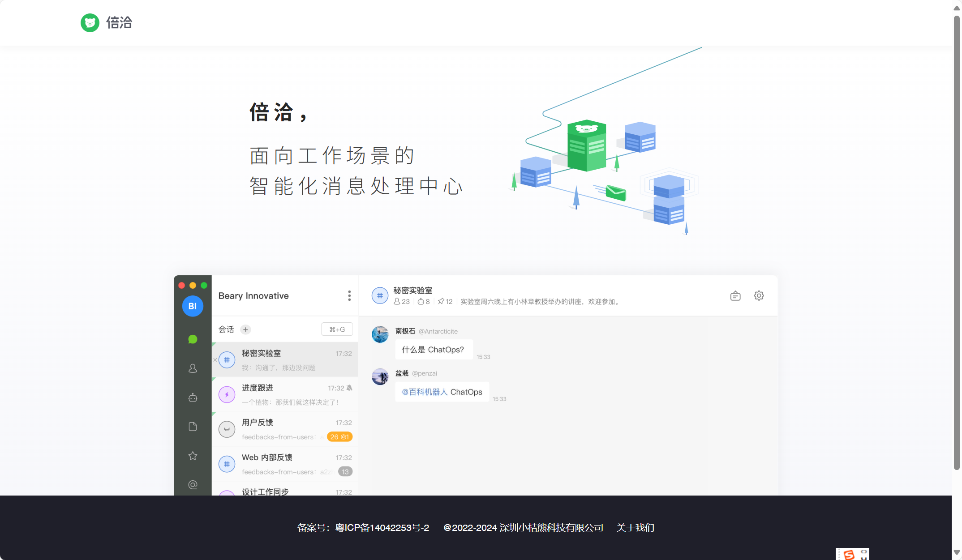Click the @百科机器人 mention in chat
Viewport: 962px width, 560px height.
tap(424, 391)
